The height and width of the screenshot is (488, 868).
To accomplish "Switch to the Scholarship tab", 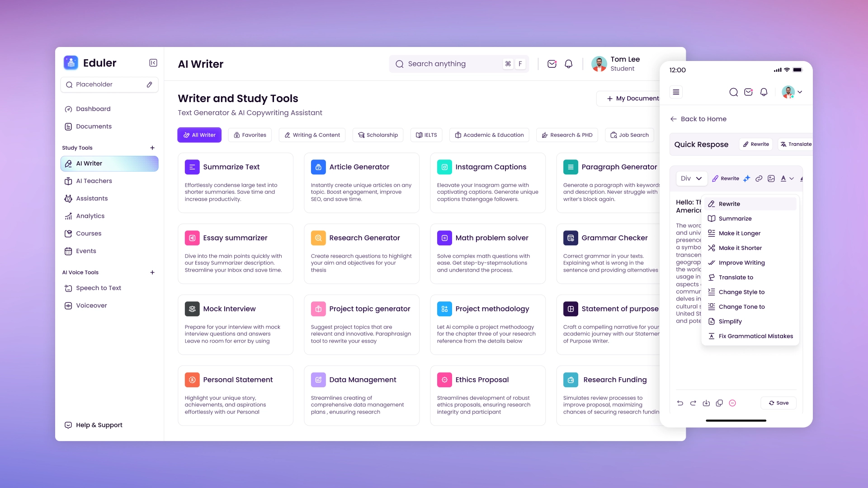I will pos(378,135).
